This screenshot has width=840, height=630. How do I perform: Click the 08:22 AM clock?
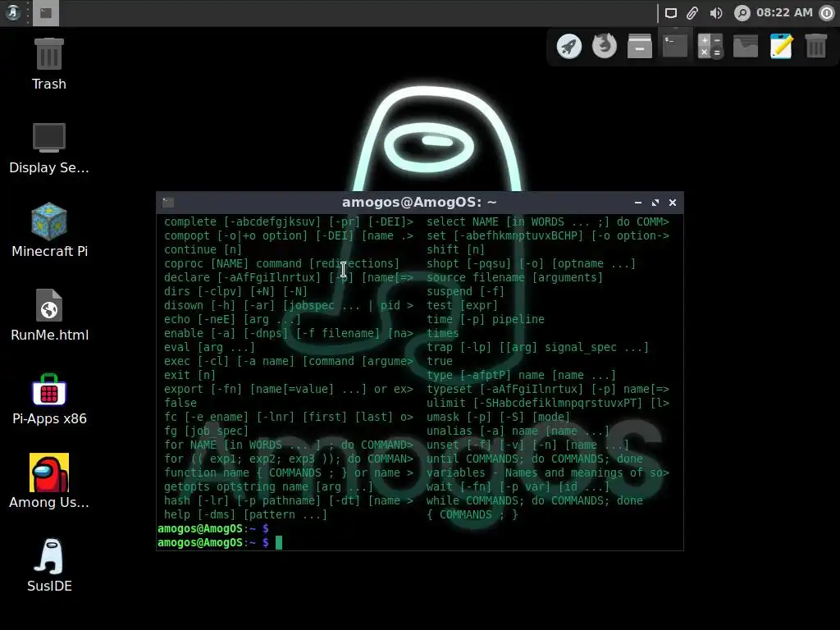click(x=784, y=12)
